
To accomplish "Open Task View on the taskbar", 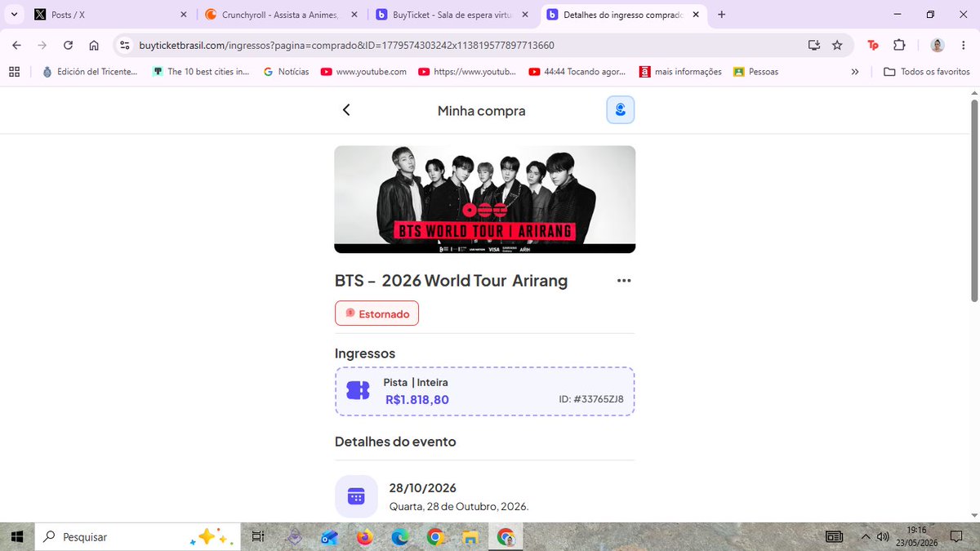I will coord(257,537).
